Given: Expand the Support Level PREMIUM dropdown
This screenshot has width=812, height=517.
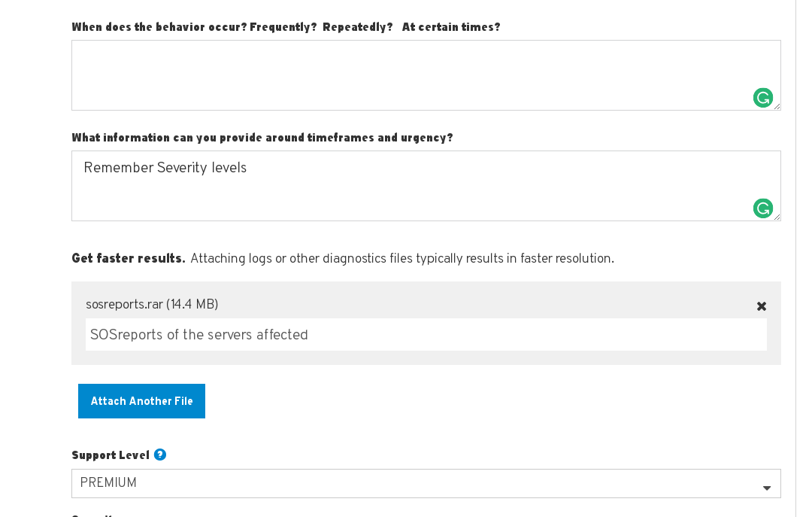Looking at the screenshot, I should click(x=421, y=483).
